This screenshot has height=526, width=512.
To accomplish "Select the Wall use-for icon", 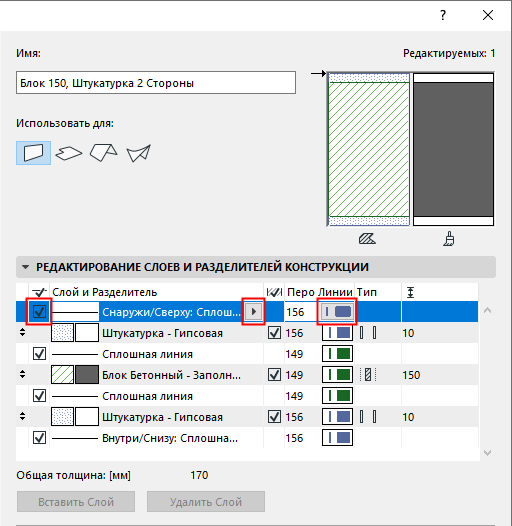I will tap(34, 153).
